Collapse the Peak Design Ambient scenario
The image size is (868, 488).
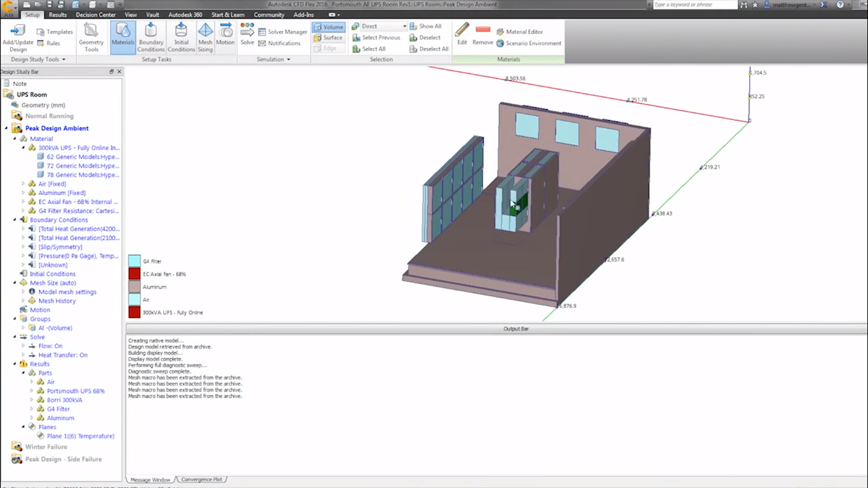tap(6, 128)
